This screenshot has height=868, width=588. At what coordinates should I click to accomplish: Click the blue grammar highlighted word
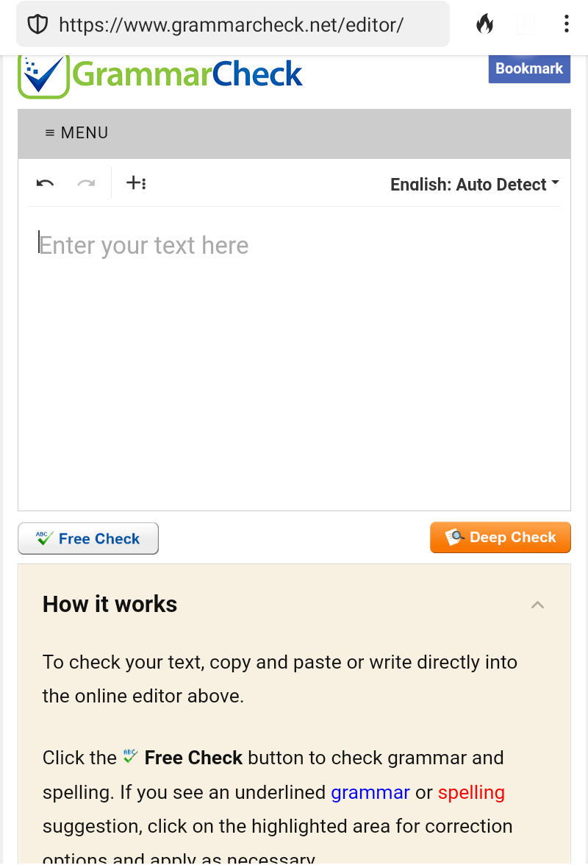370,792
